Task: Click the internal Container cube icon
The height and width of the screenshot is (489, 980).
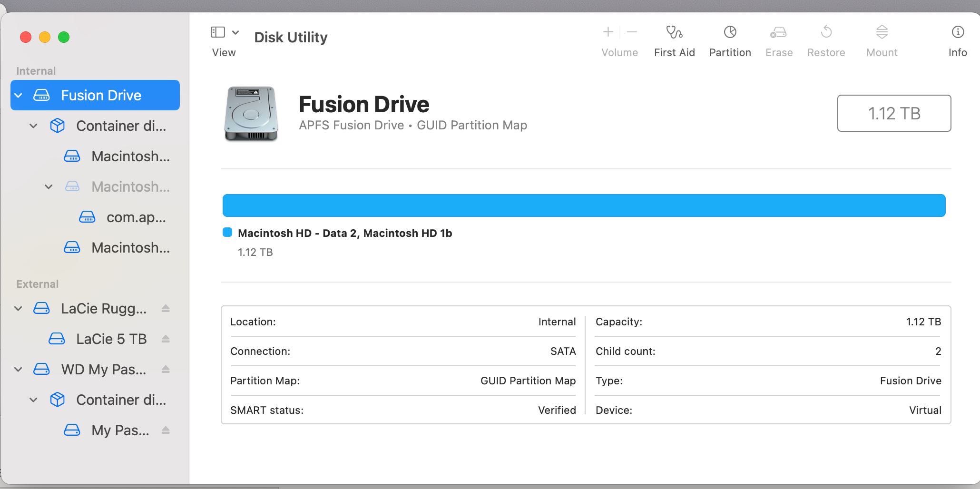Action: click(x=57, y=126)
